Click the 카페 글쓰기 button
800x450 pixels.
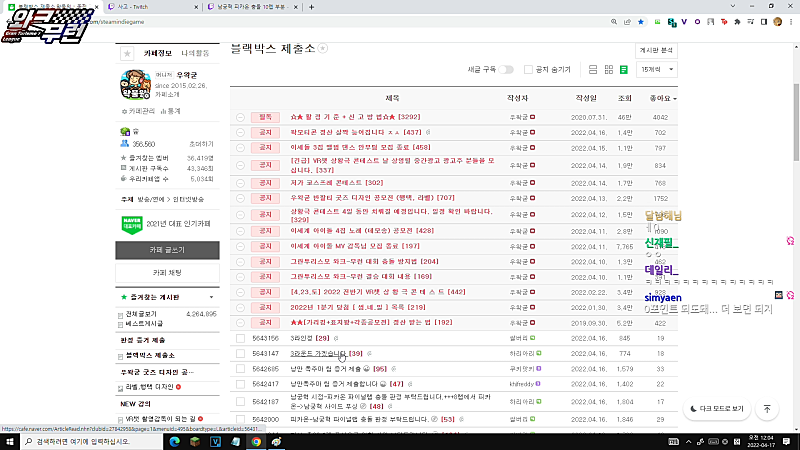point(167,250)
